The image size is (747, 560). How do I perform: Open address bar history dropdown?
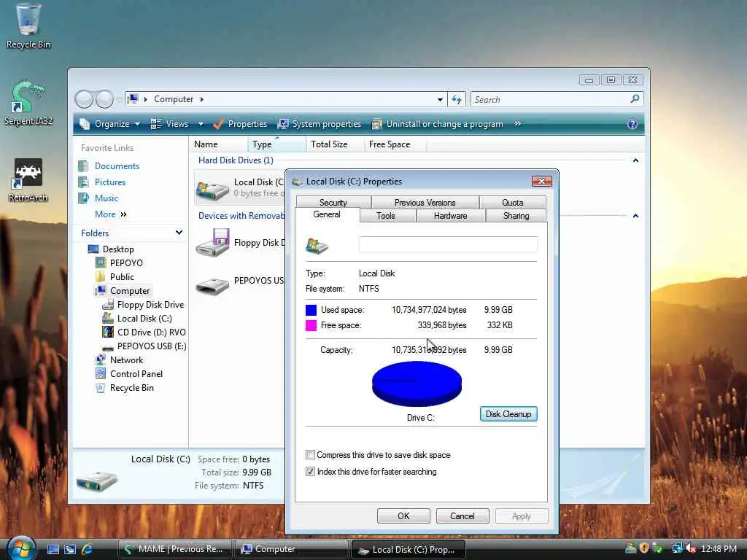click(440, 99)
